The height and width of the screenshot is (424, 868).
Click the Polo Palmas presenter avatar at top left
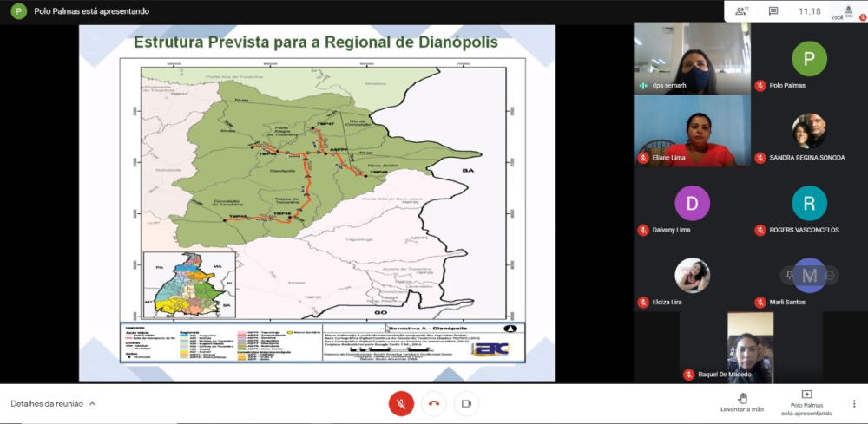pyautogui.click(x=18, y=11)
